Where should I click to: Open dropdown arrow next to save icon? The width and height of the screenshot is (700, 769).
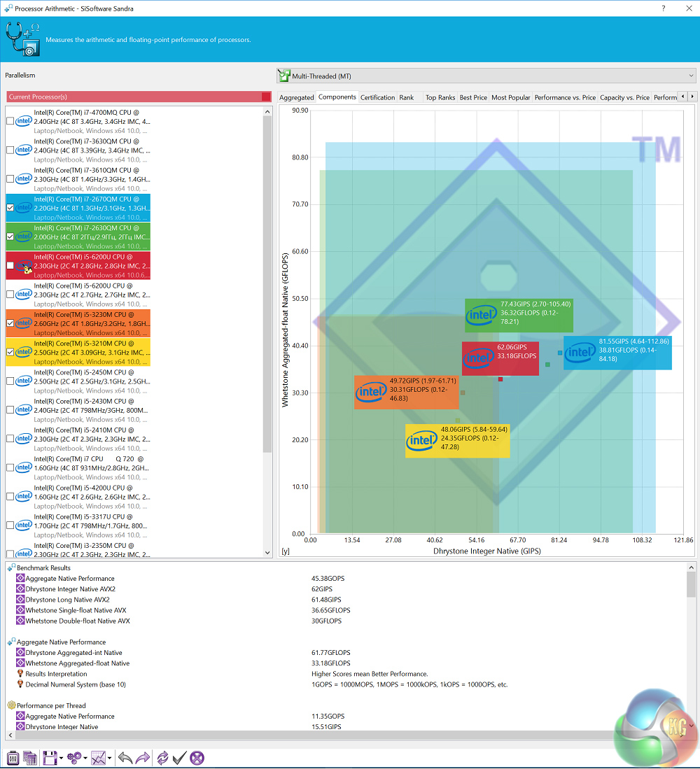[x=61, y=759]
